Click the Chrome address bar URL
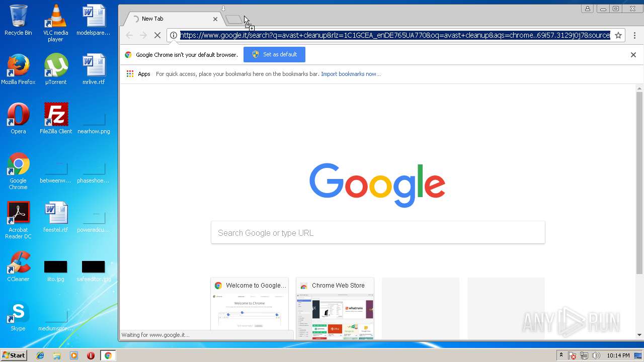 click(x=395, y=35)
